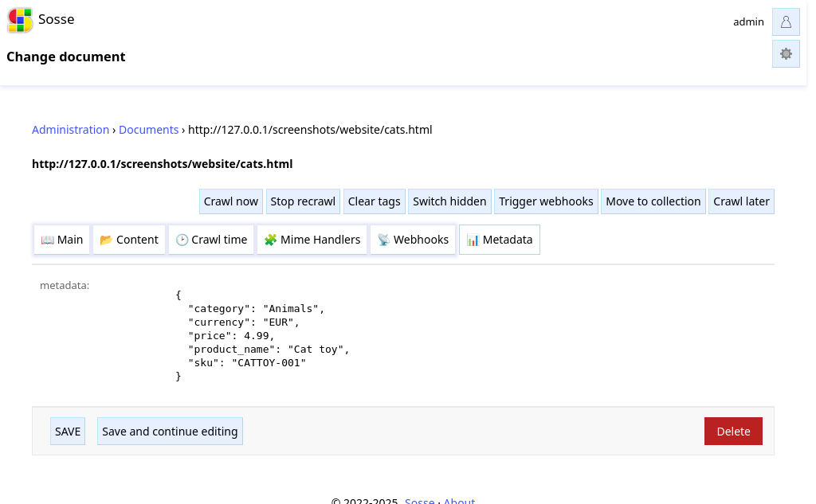Click the Sosse logo icon
816x504 pixels.
pyautogui.click(x=20, y=20)
